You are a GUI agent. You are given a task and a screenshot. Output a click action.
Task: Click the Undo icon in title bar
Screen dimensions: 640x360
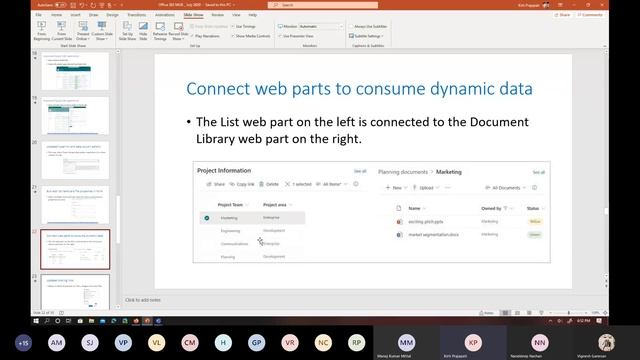(x=83, y=5)
